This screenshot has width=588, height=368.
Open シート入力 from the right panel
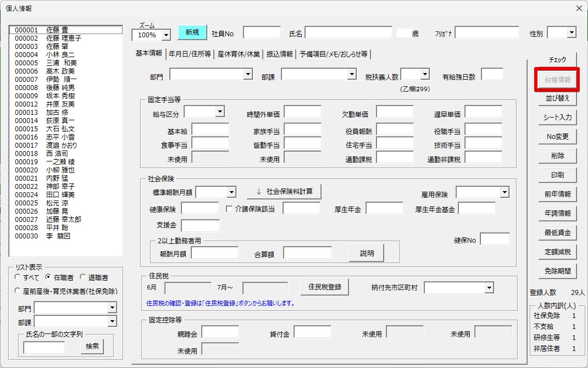558,118
